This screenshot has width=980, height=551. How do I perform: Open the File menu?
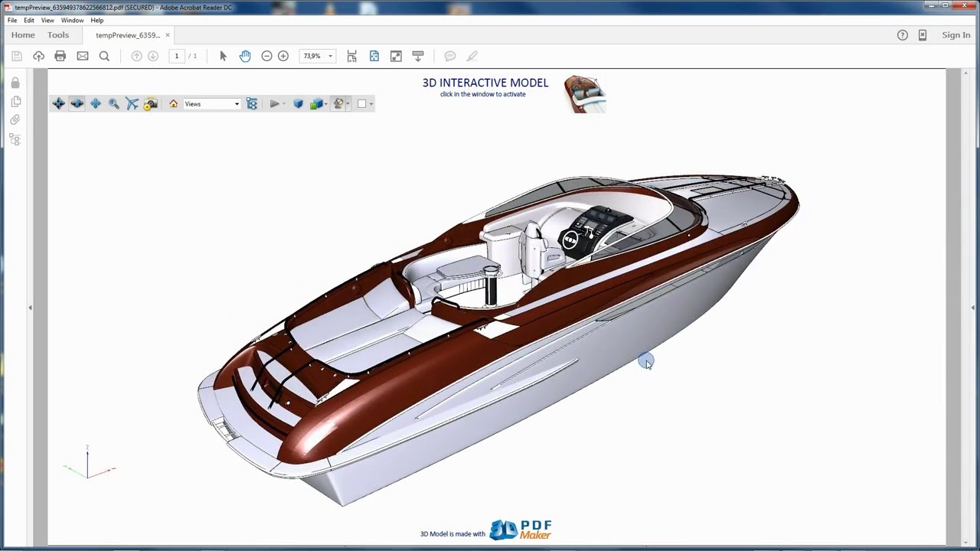click(x=12, y=21)
